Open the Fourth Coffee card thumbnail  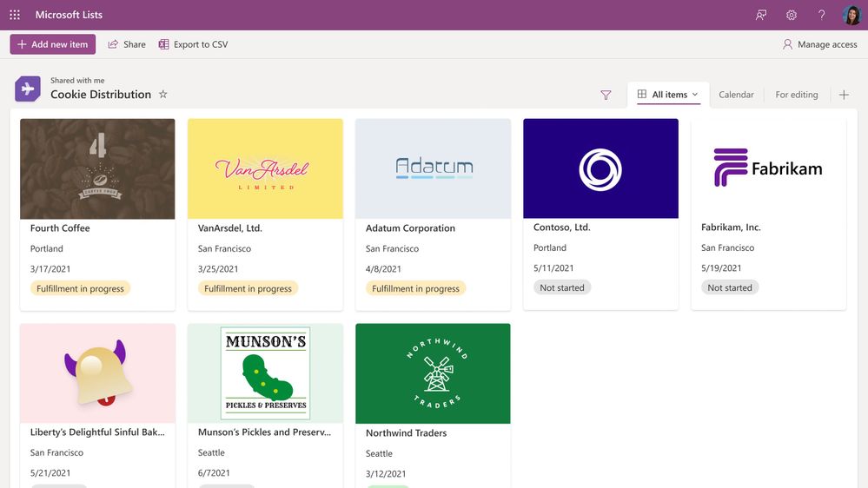point(97,168)
